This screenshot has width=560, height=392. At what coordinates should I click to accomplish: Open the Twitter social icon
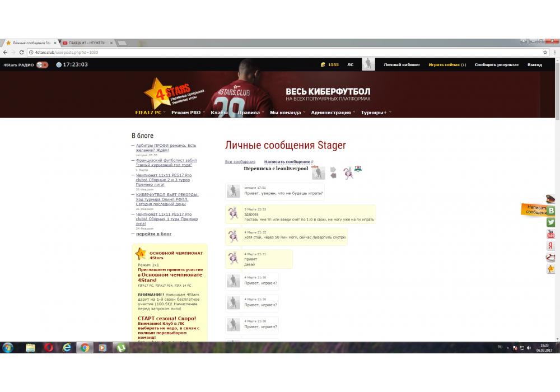point(550,222)
